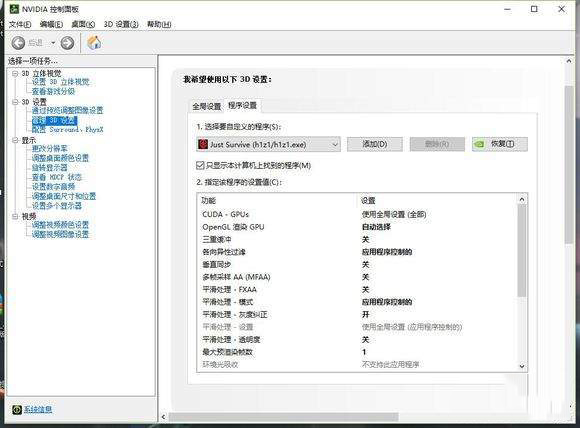Select 查看 HDCP 状态 in tree
The width and height of the screenshot is (580, 428).
point(57,177)
